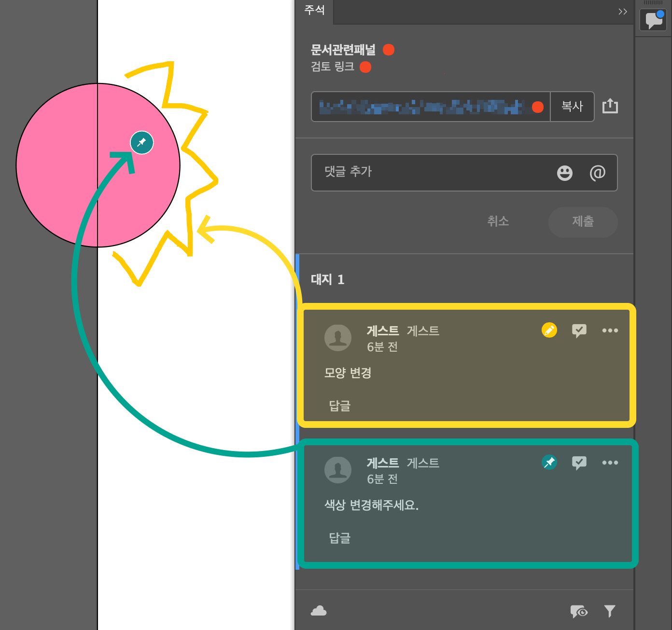Click the share icon beside the 복사 button
Image resolution: width=672 pixels, height=630 pixels.
click(610, 107)
